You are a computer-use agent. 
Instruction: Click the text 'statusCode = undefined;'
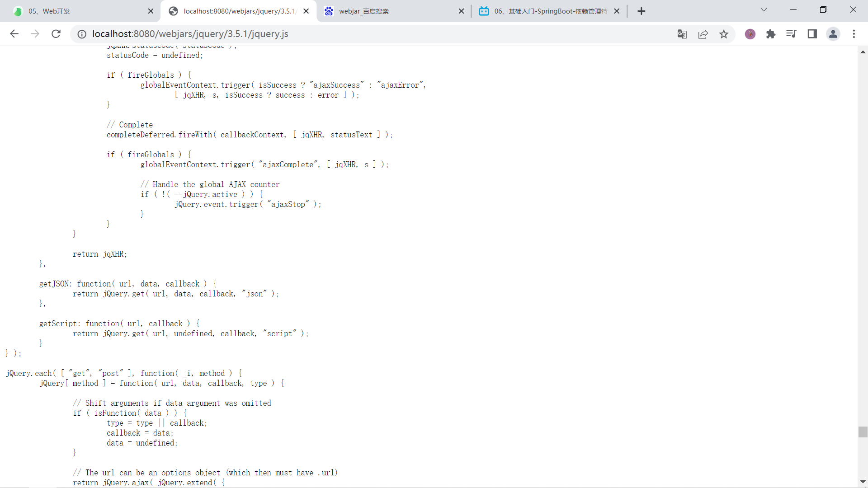pyautogui.click(x=155, y=55)
